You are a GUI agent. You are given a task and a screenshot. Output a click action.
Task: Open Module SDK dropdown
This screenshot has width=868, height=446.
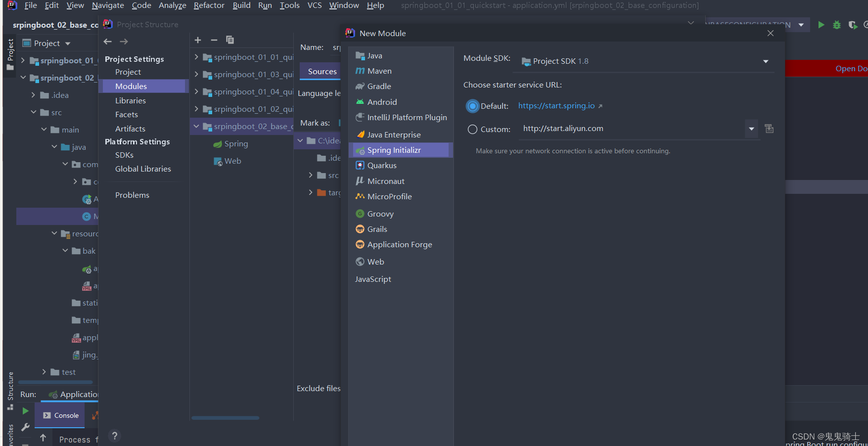[766, 61]
